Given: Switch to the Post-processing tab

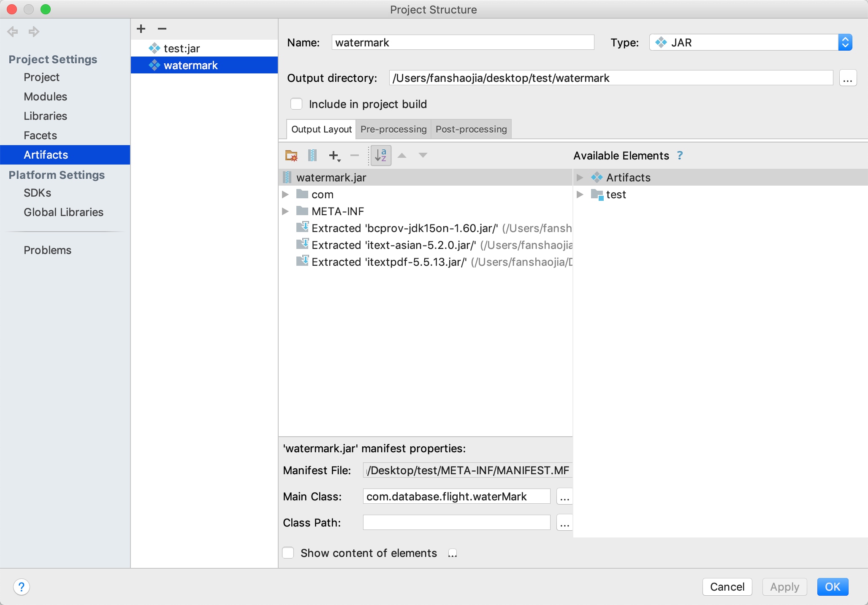Looking at the screenshot, I should tap(471, 129).
